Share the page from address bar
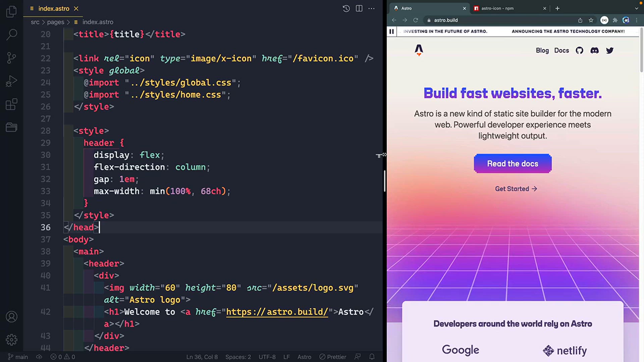The width and height of the screenshot is (644, 362). 580,20
